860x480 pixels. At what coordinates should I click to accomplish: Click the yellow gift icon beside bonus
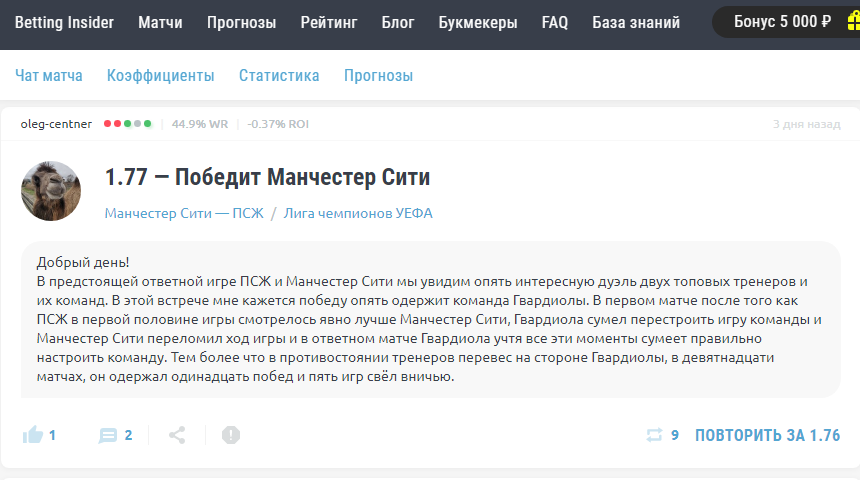click(853, 22)
